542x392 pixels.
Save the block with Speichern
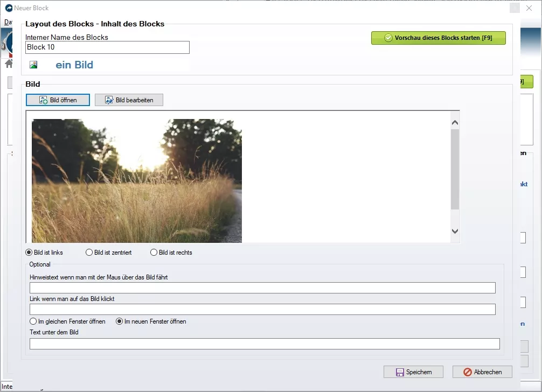point(413,372)
